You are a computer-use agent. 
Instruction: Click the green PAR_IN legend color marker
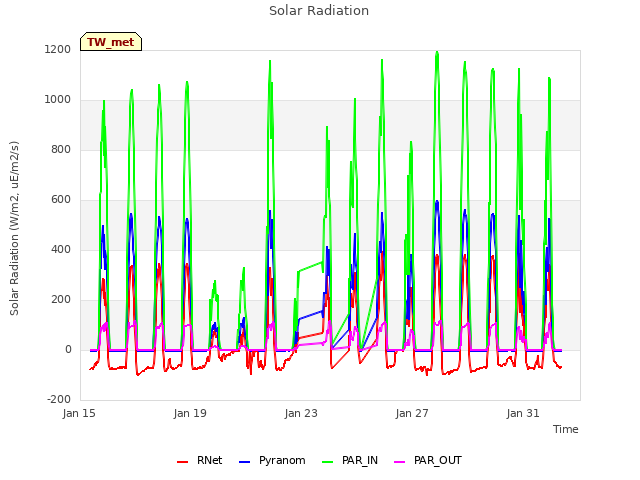click(327, 462)
